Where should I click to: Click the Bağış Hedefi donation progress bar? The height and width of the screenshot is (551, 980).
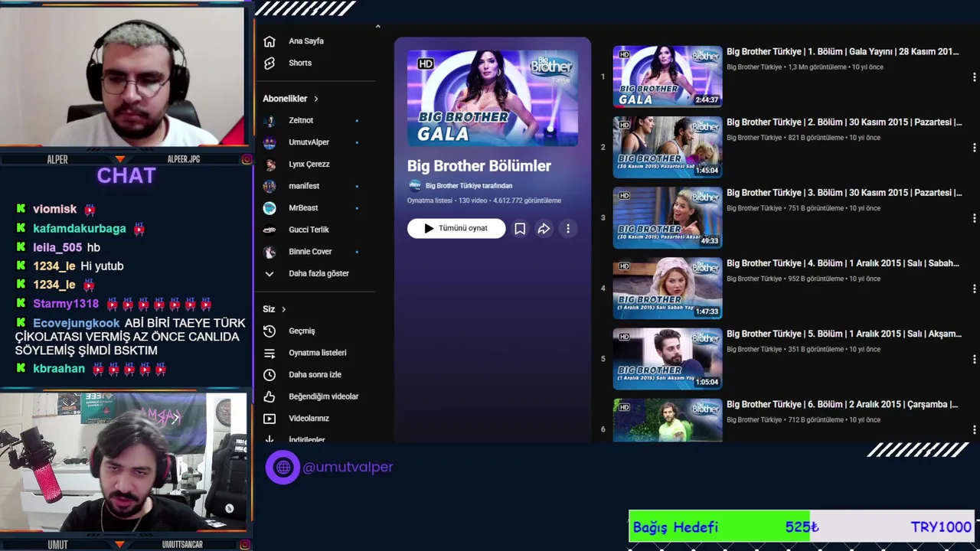click(802, 527)
